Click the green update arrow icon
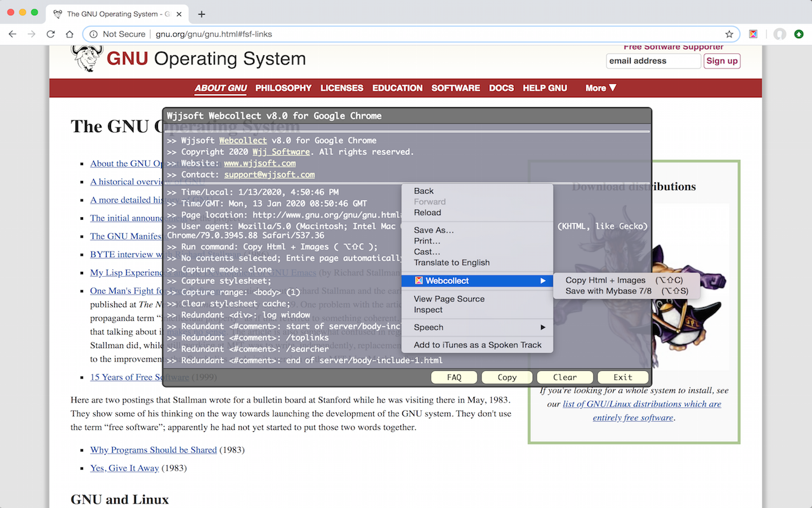 799,34
